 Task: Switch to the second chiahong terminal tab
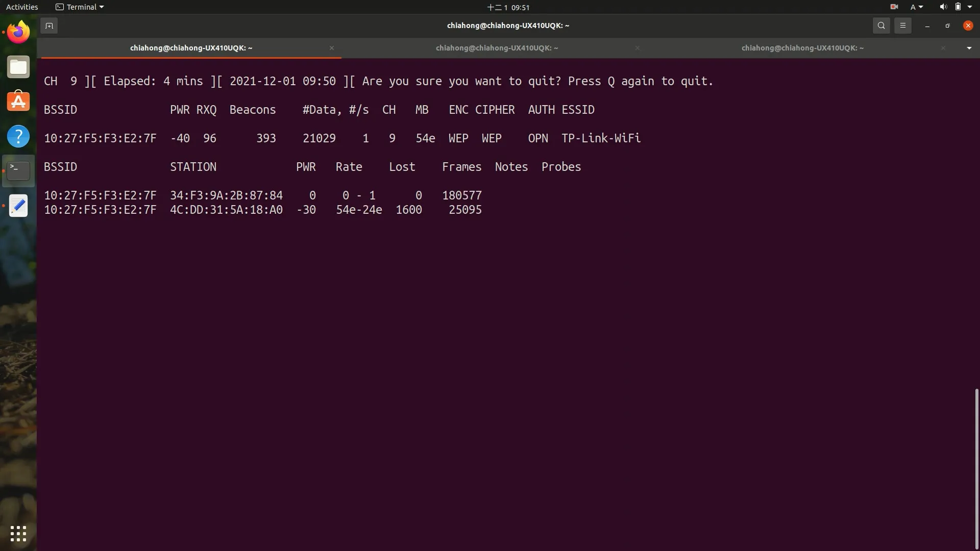(497, 48)
